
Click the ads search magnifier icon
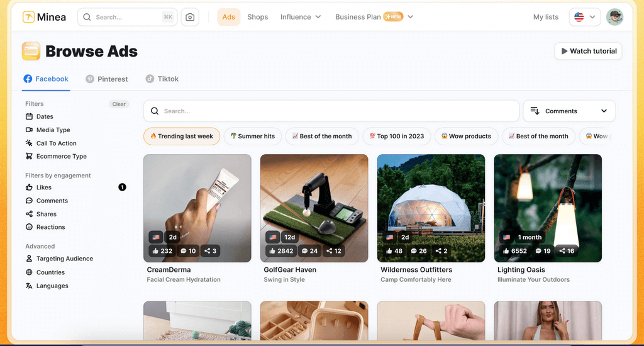click(155, 111)
